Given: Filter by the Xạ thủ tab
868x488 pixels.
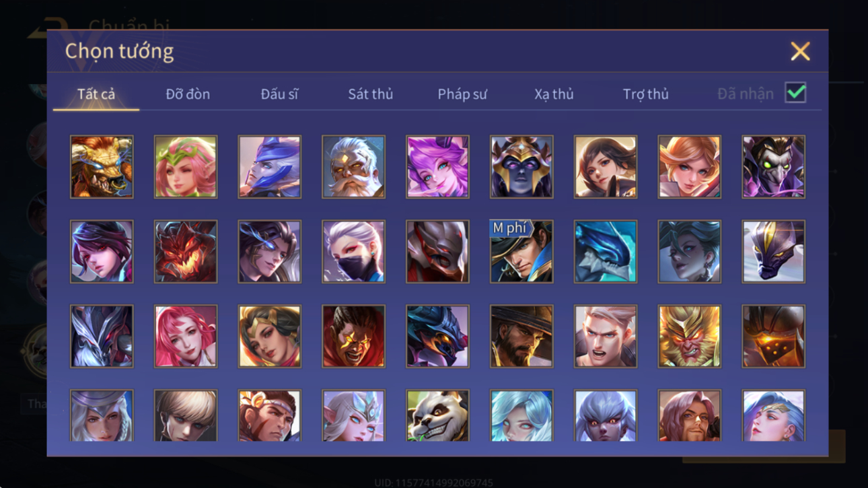Looking at the screenshot, I should pos(554,94).
